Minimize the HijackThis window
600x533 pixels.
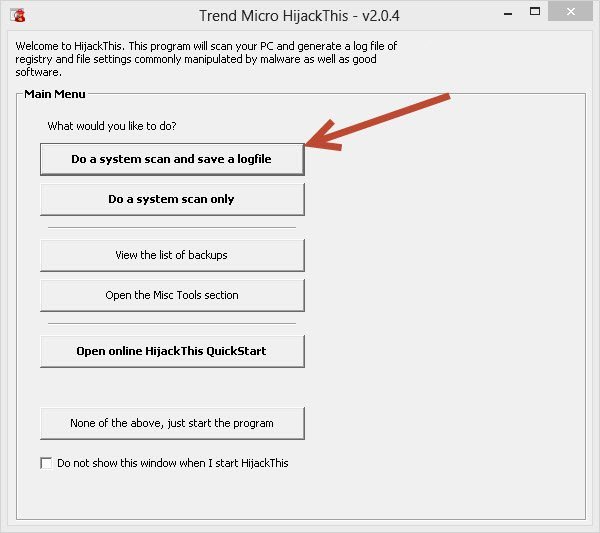coord(508,13)
